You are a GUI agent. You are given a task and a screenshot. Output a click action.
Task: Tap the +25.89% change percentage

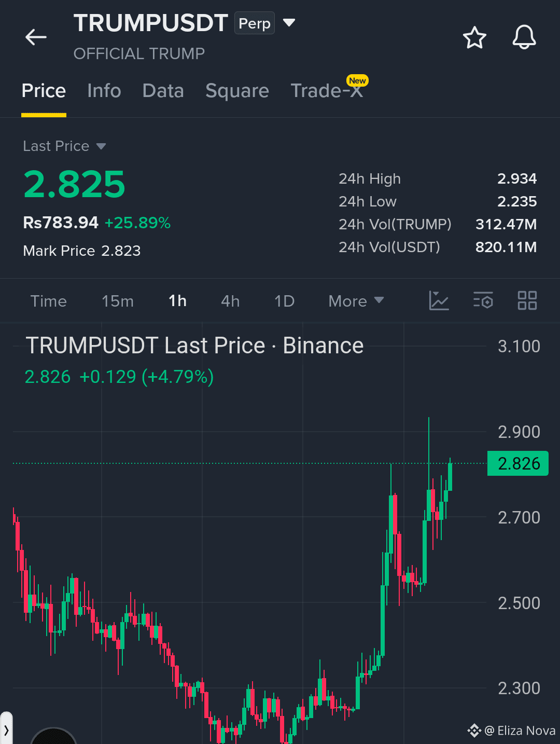[x=138, y=223]
